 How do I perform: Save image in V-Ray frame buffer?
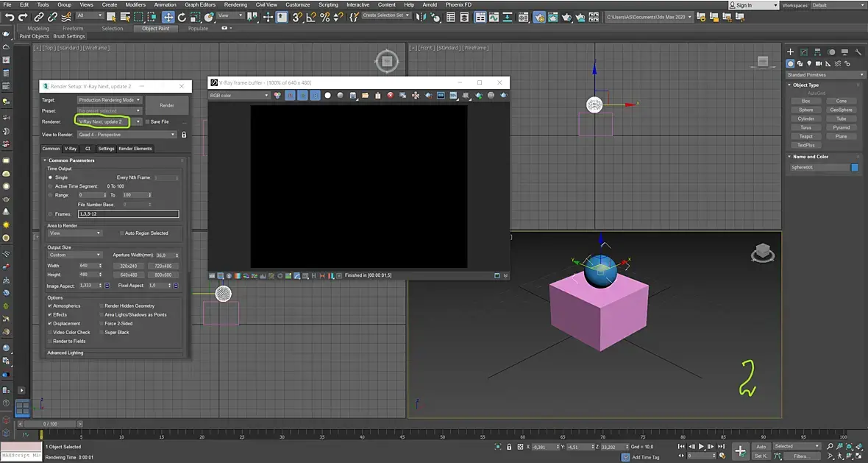click(353, 96)
